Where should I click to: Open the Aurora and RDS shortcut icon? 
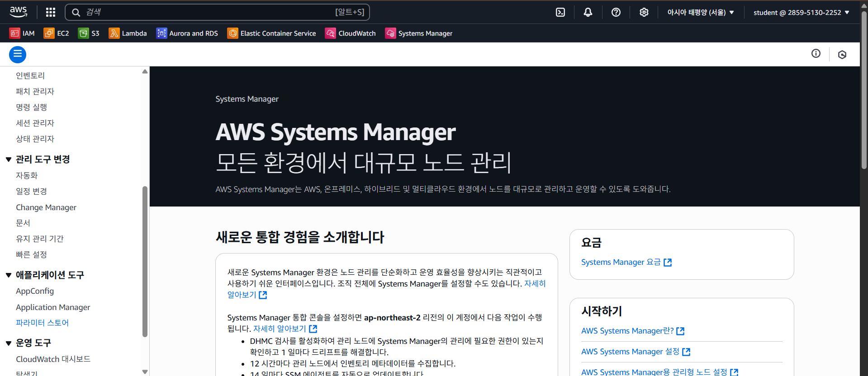coord(161,33)
